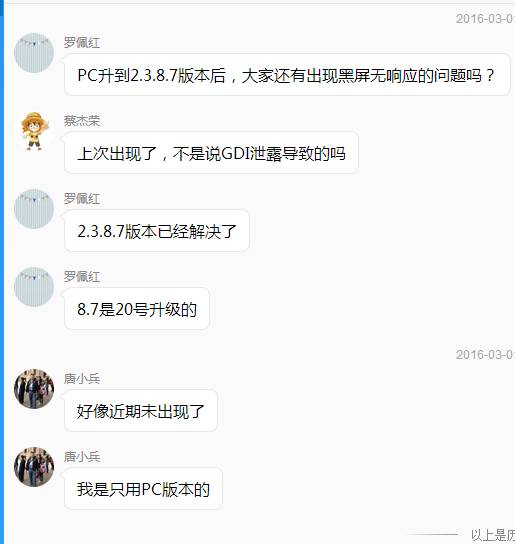
Task: Click the sender name 蔡杰荣
Action: [82, 121]
